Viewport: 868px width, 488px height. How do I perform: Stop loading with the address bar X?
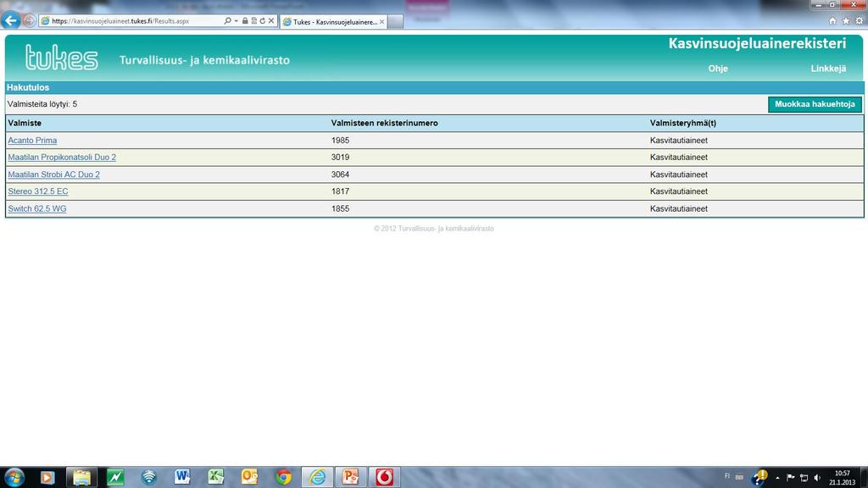coord(270,20)
